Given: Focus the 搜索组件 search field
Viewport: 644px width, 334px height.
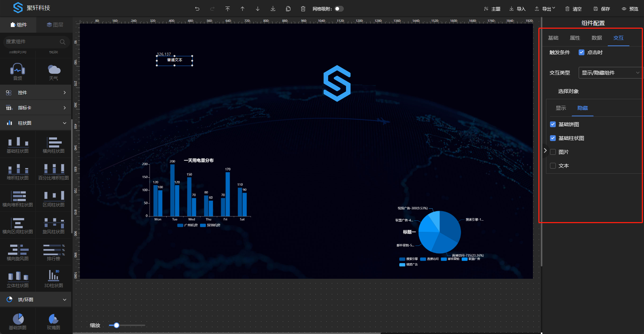Looking at the screenshot, I should pyautogui.click(x=36, y=42).
